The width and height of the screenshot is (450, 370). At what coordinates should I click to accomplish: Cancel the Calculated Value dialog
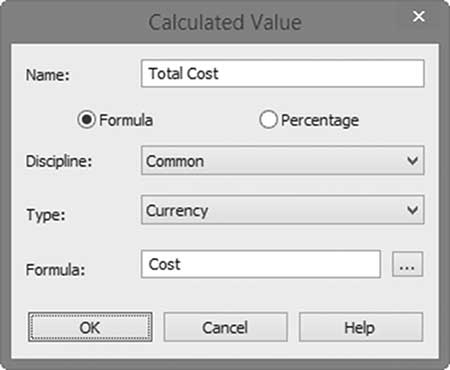pos(225,327)
